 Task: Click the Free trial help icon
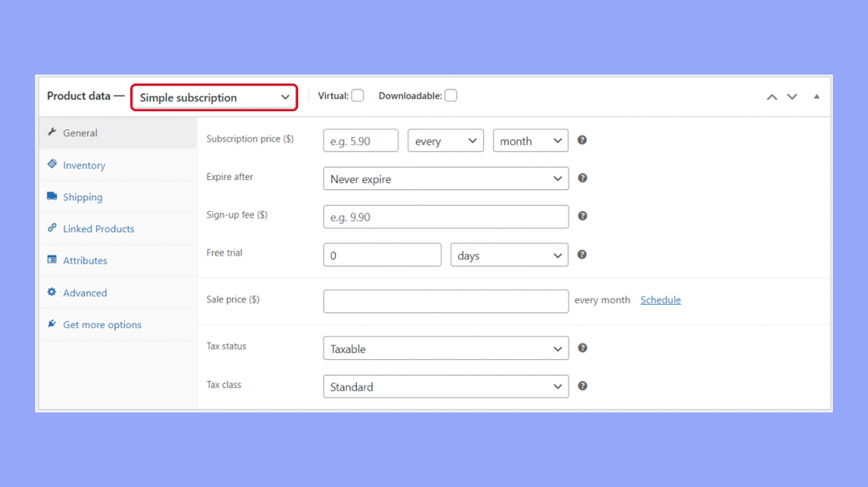(582, 254)
